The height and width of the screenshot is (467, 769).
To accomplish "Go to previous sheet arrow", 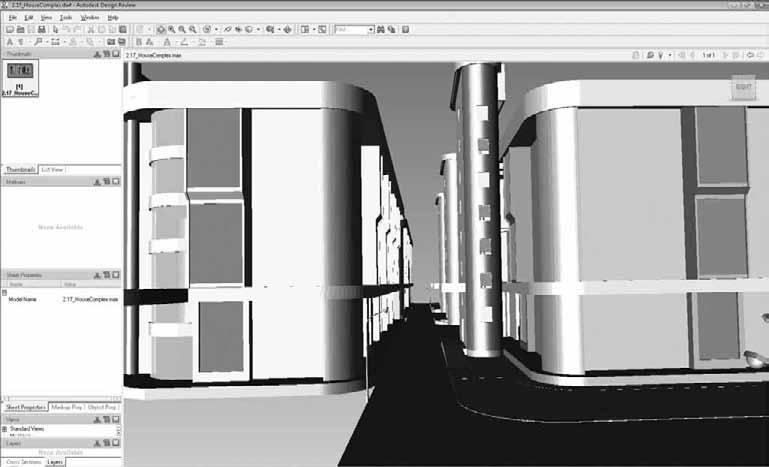I will point(692,55).
